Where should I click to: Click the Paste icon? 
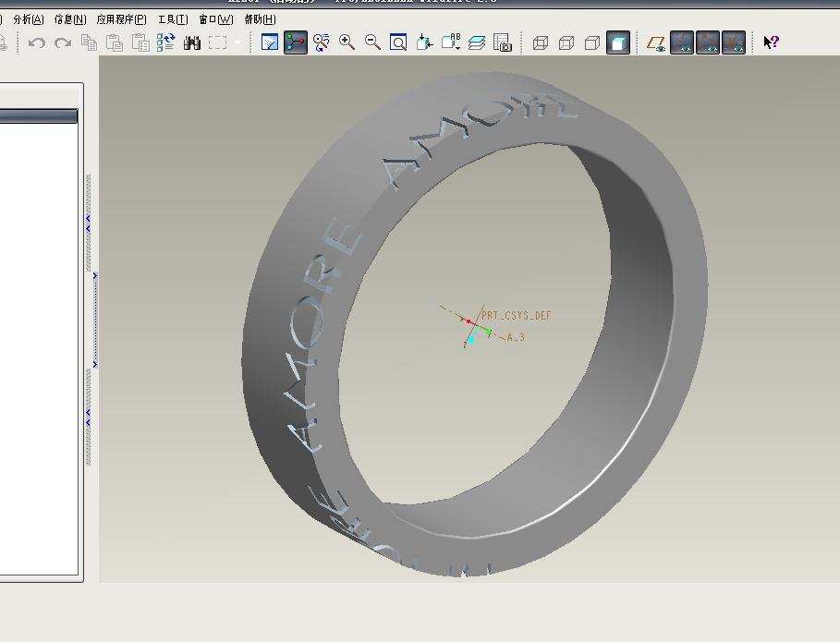click(114, 42)
